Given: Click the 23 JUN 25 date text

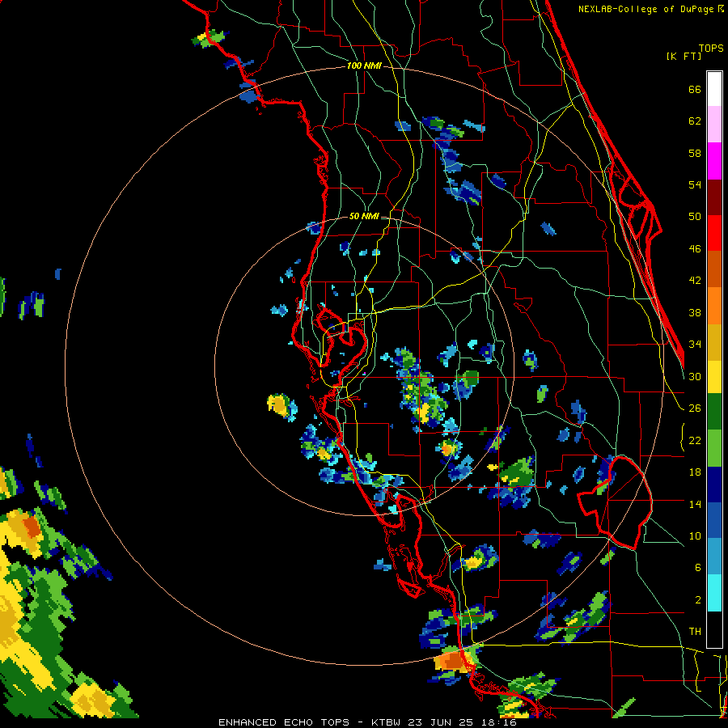Looking at the screenshot, I should pyautogui.click(x=442, y=722).
